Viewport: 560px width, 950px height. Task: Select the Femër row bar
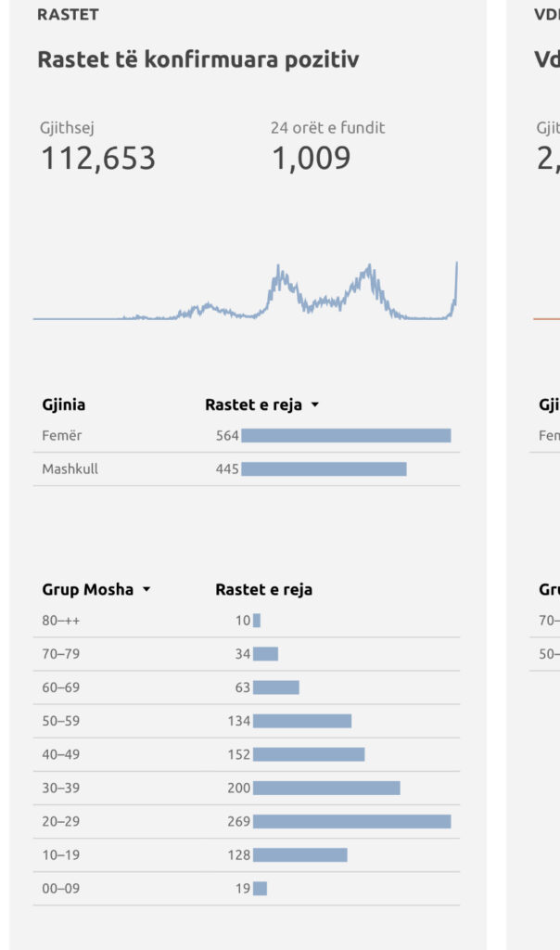[x=347, y=436]
